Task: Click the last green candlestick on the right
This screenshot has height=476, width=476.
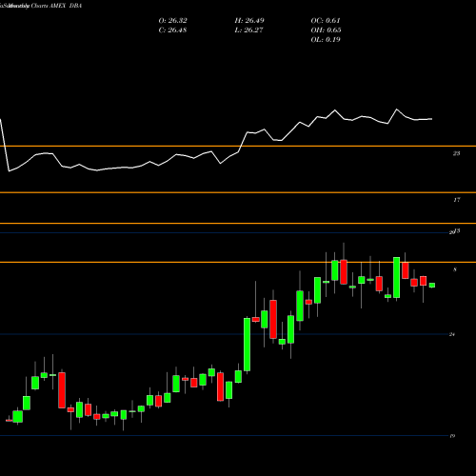Action: coord(432,285)
